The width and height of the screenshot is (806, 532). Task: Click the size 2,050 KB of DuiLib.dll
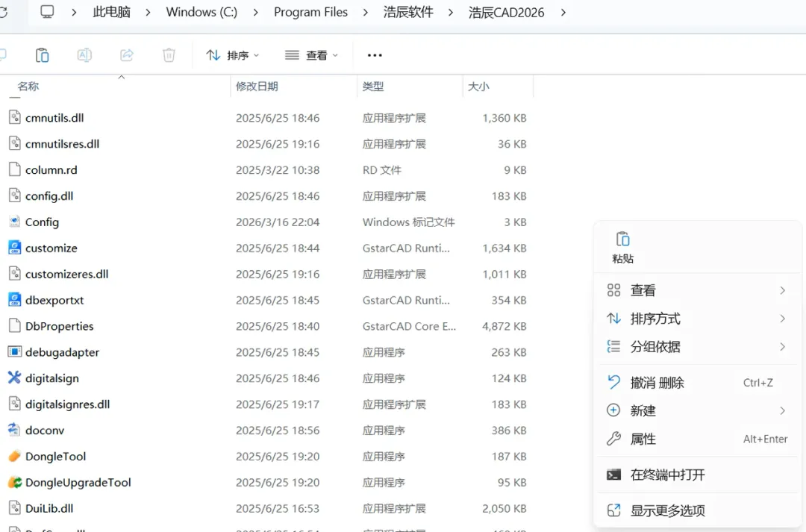coord(504,508)
